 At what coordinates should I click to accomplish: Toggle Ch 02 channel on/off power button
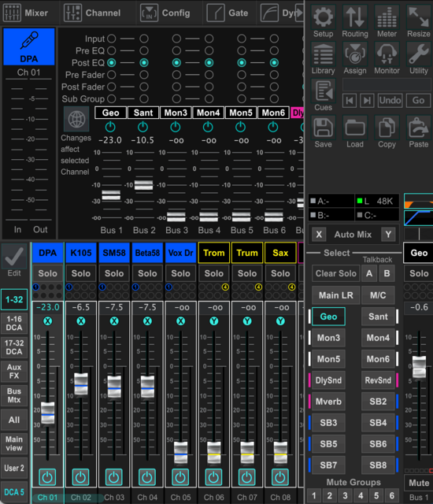(x=80, y=477)
